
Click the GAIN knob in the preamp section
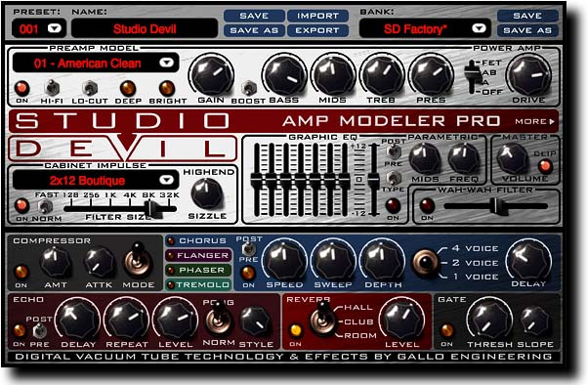point(211,75)
